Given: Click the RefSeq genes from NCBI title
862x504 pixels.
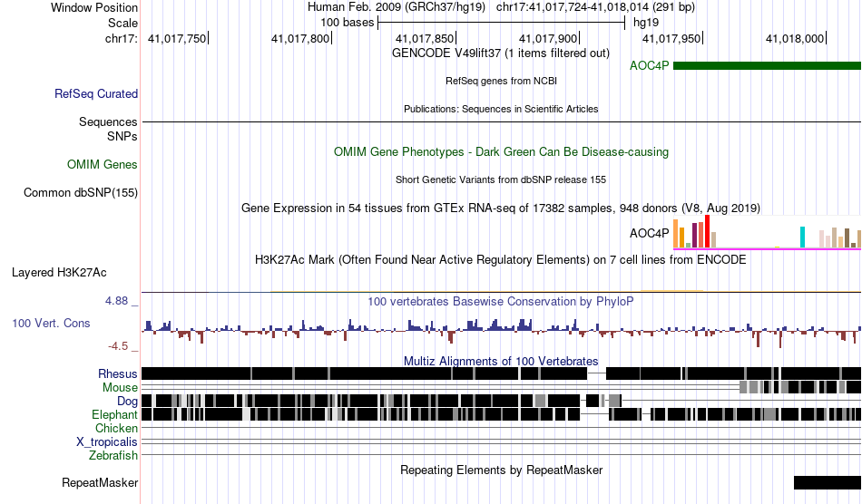Looking at the screenshot, I should [502, 81].
